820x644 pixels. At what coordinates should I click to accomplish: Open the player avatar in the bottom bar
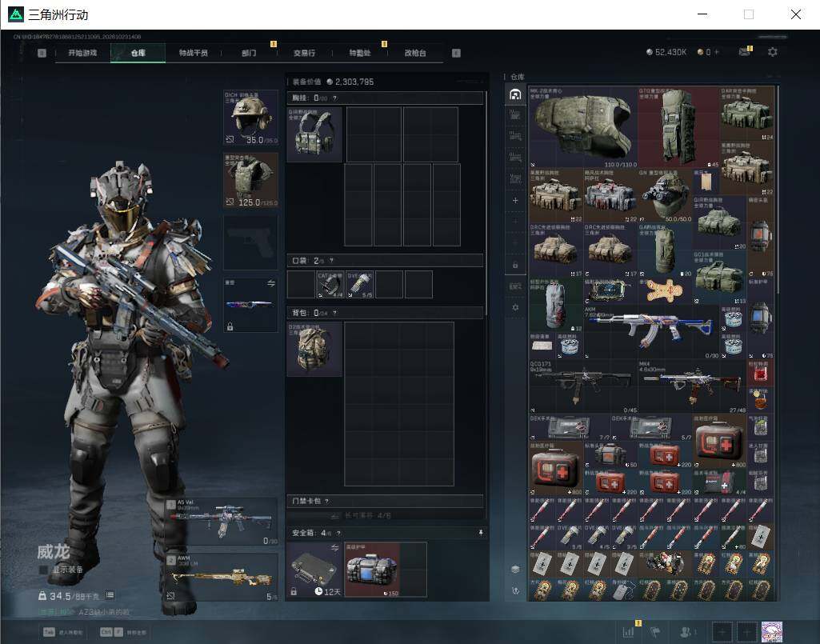point(772,632)
